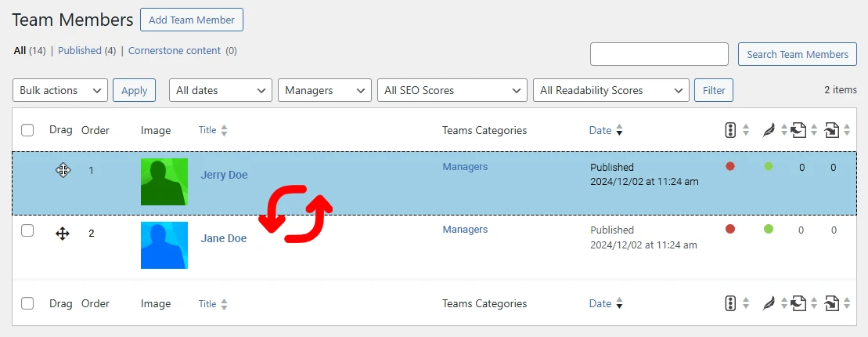Viewport: 868px width, 337px height.
Task: Open the All SEO Scores dropdown
Action: (452, 90)
